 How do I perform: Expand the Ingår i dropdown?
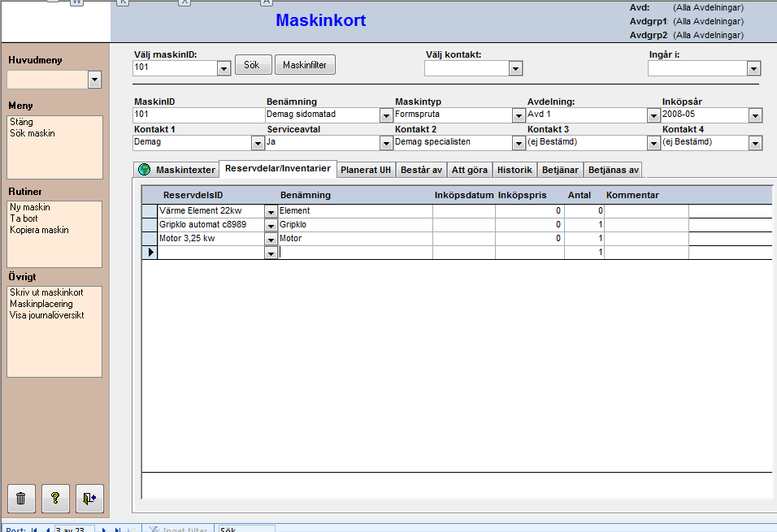pyautogui.click(x=753, y=68)
